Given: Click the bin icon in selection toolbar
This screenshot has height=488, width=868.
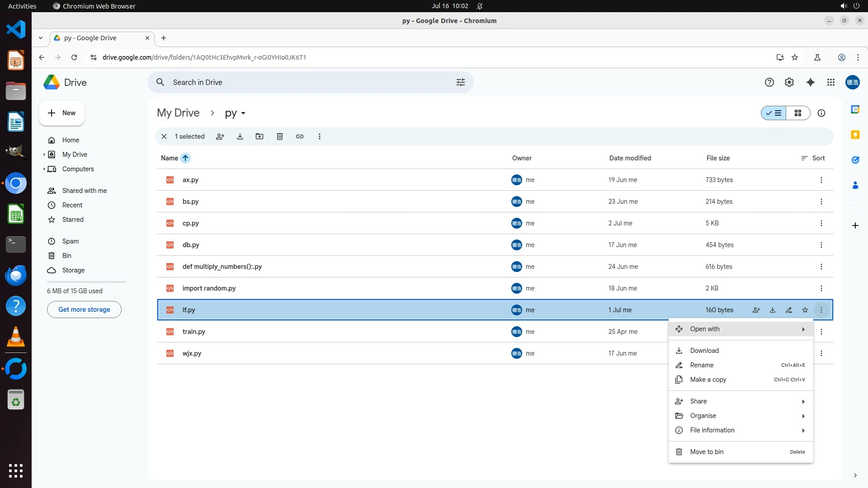Looking at the screenshot, I should [x=280, y=136].
